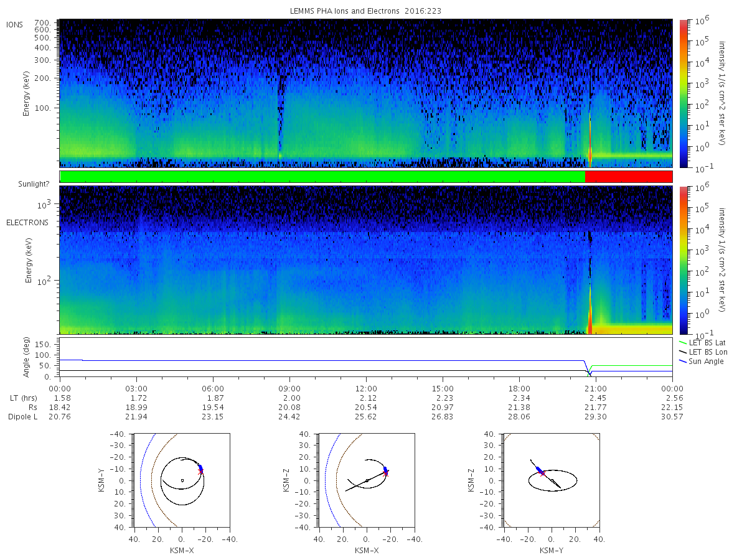Click the '12:00' time axis label

click(366, 388)
